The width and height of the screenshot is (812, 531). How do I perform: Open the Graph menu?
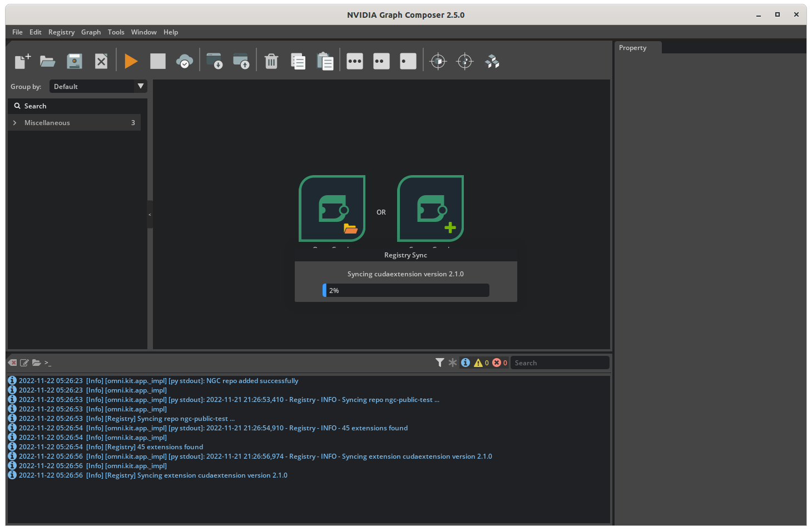[91, 32]
